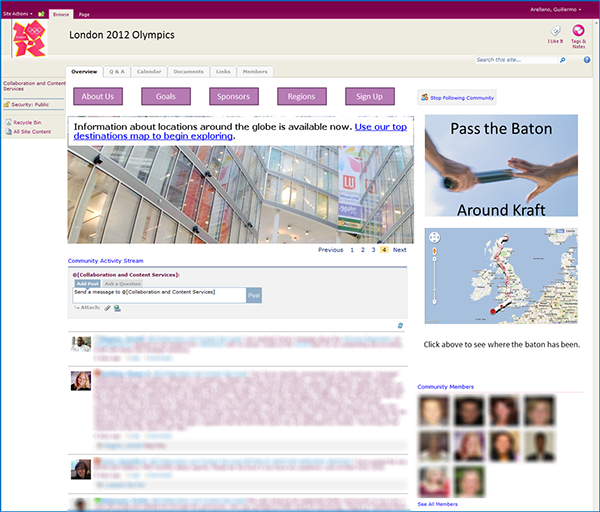Viewport: 600px width, 512px height.
Task: Click the About Us button
Action: click(x=98, y=96)
